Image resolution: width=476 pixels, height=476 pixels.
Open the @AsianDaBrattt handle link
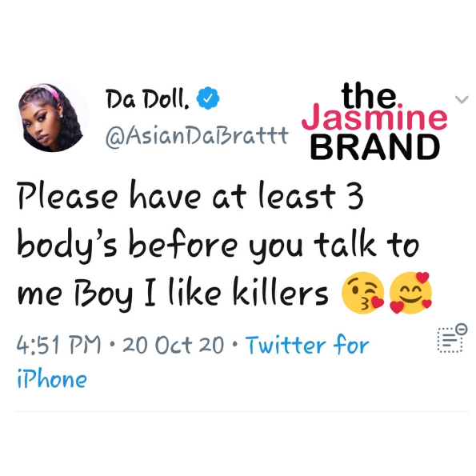click(x=197, y=136)
